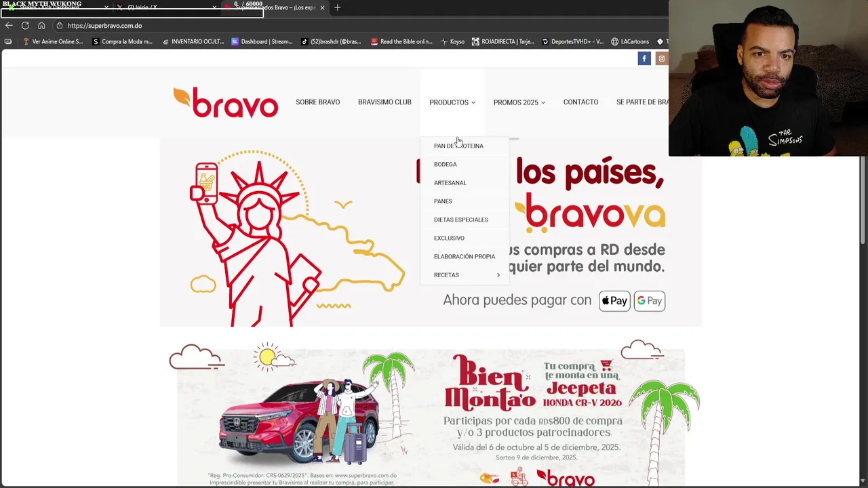The image size is (868, 488).
Task: Open SE PARTE DE BRAVO link
Action: (x=642, y=102)
